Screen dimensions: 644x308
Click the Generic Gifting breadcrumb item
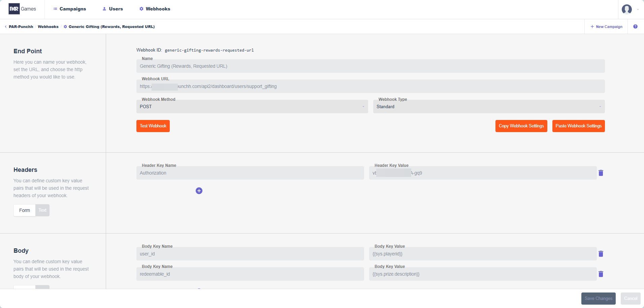click(109, 27)
